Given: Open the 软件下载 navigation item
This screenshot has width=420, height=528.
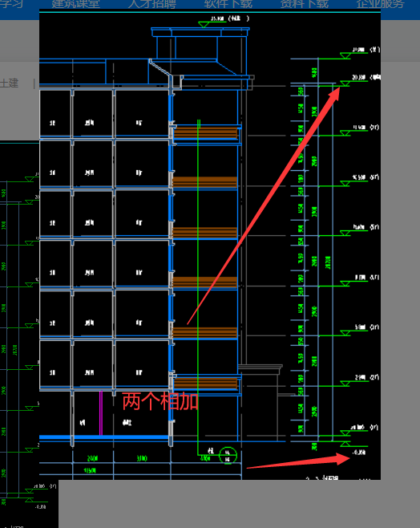Looking at the screenshot, I should click(x=228, y=4).
